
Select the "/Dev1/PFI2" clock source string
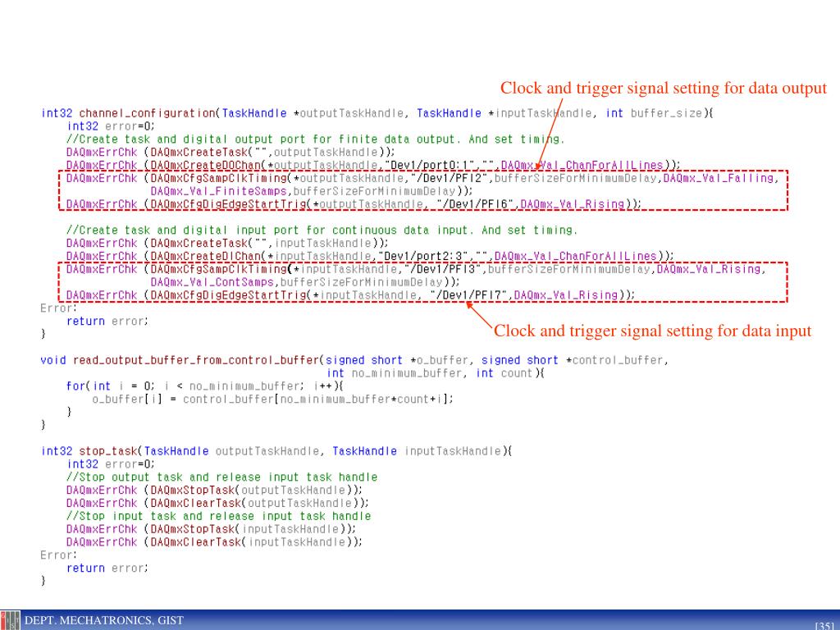point(449,178)
